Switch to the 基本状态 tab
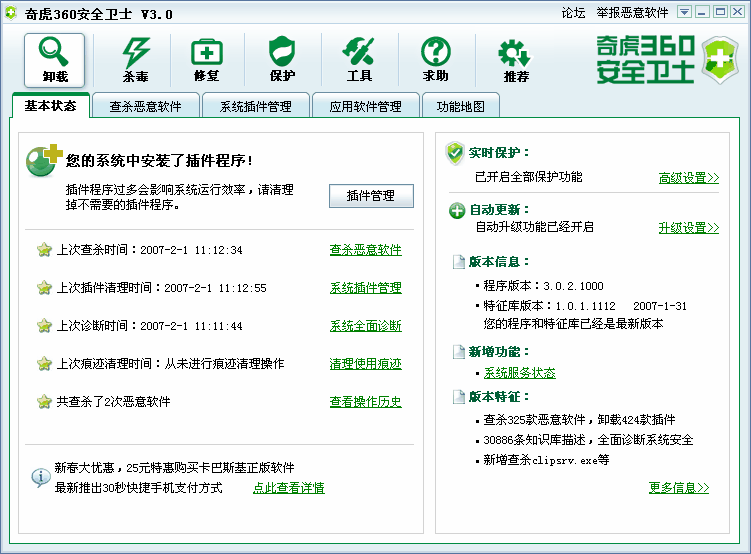 [x=51, y=105]
